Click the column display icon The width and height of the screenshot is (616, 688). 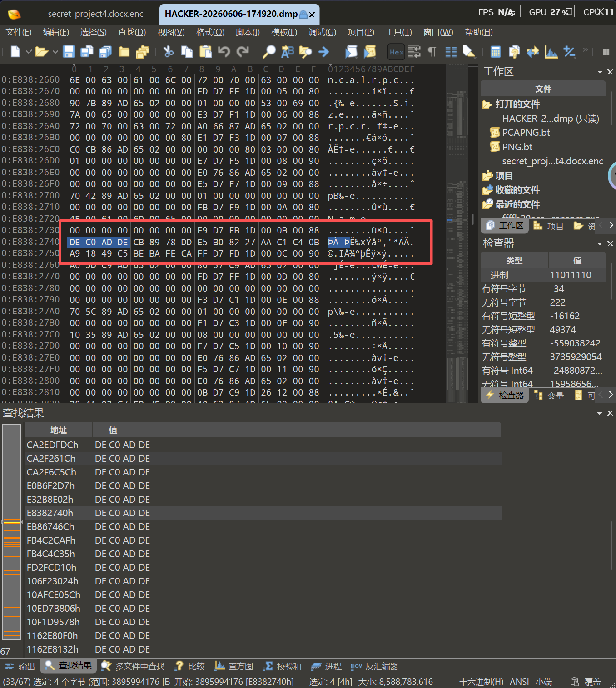coord(451,52)
